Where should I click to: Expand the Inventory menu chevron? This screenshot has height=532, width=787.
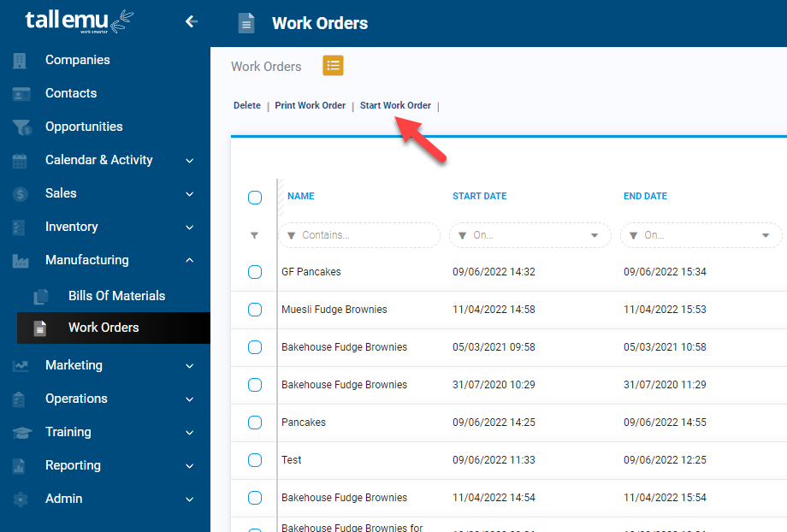tap(190, 228)
